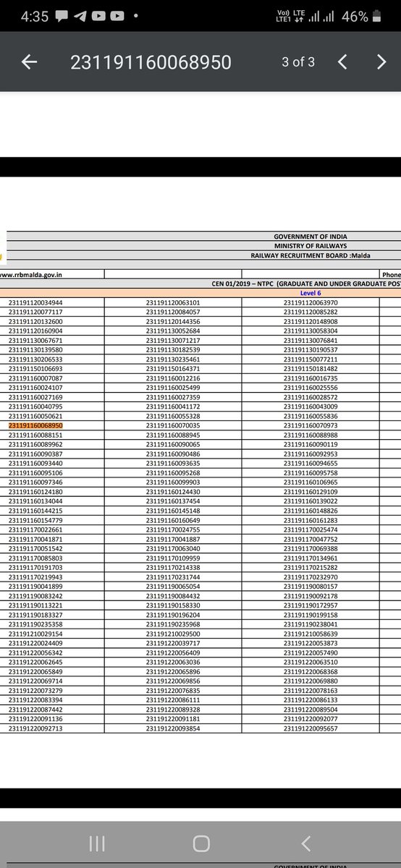Image resolution: width=401 pixels, height=868 pixels.
Task: Go to the next search match
Action: pos(381,62)
